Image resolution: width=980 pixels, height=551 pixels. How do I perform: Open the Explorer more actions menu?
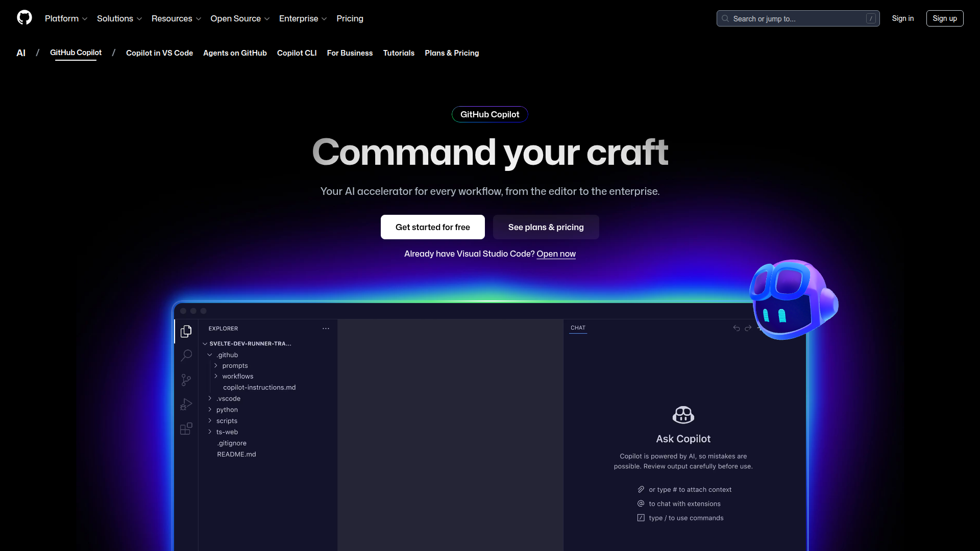coord(326,328)
